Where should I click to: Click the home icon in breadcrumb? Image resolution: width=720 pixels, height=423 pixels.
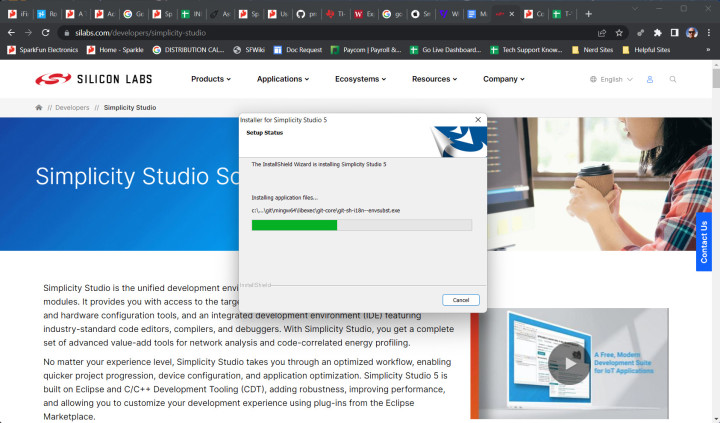coord(39,107)
